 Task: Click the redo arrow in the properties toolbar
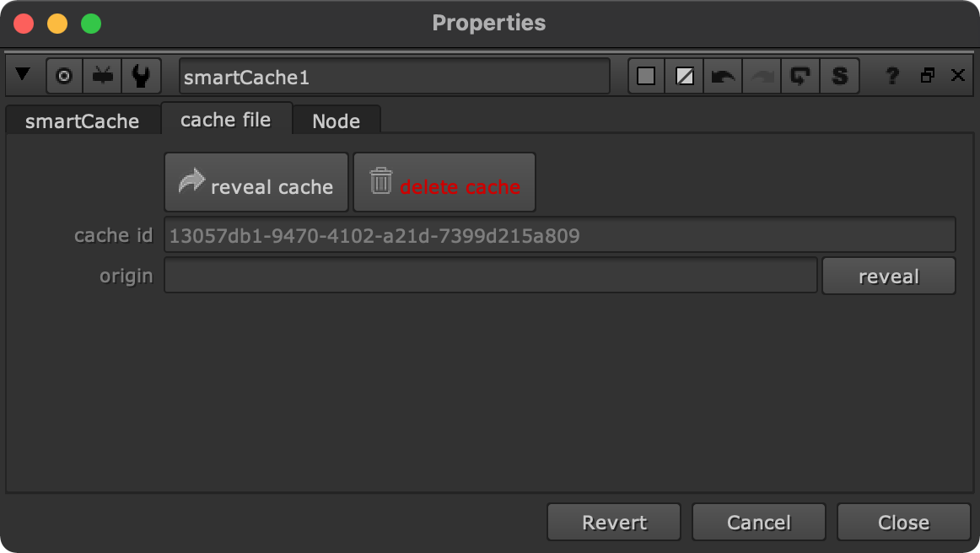pyautogui.click(x=762, y=75)
